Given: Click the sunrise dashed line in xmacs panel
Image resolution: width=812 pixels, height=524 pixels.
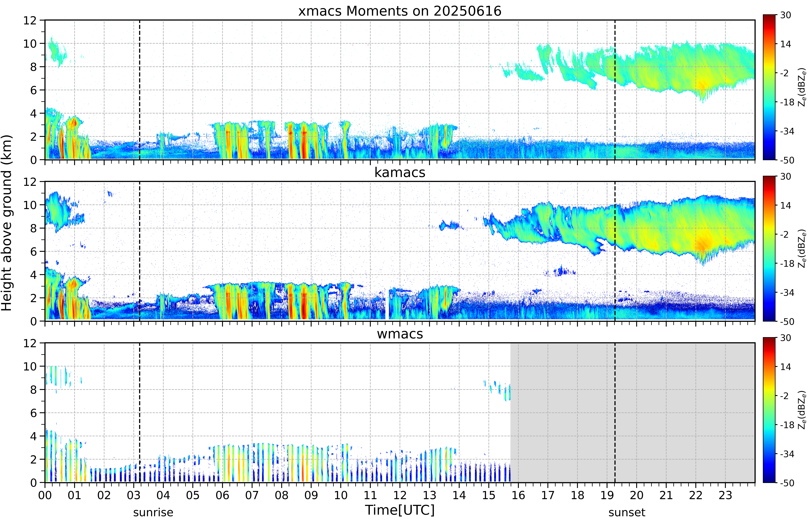Looking at the screenshot, I should coord(139,90).
